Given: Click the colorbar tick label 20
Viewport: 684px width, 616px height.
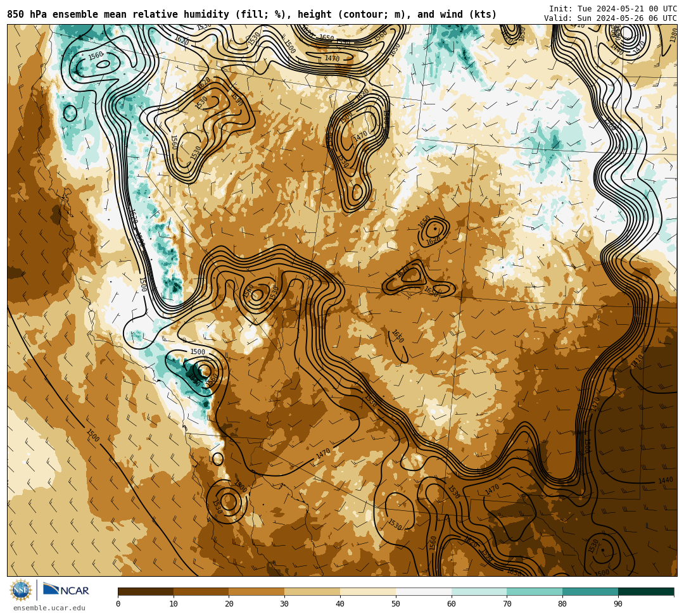Looking at the screenshot, I should coord(229,604).
